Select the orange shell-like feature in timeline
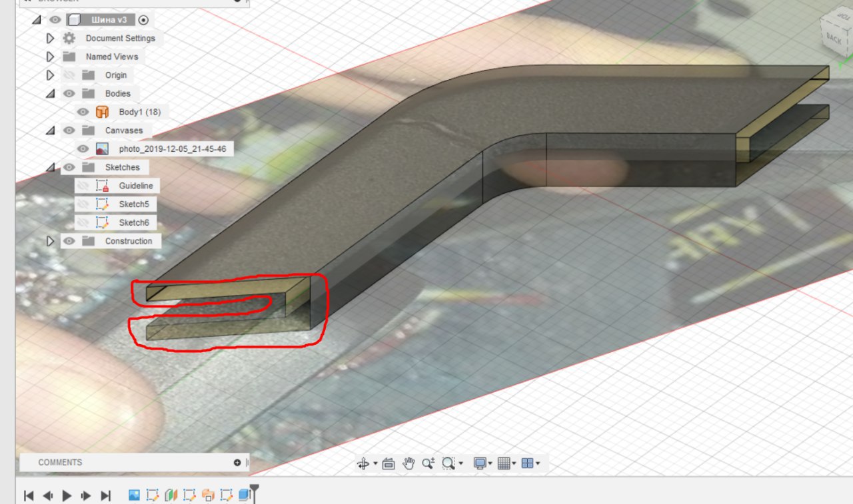Viewport: 853px width, 504px height. [208, 495]
